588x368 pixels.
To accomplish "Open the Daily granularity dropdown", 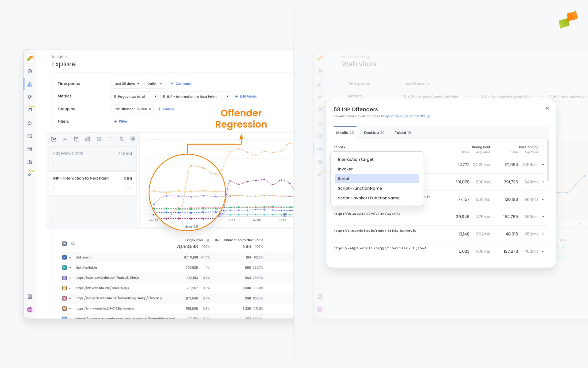I will (155, 83).
